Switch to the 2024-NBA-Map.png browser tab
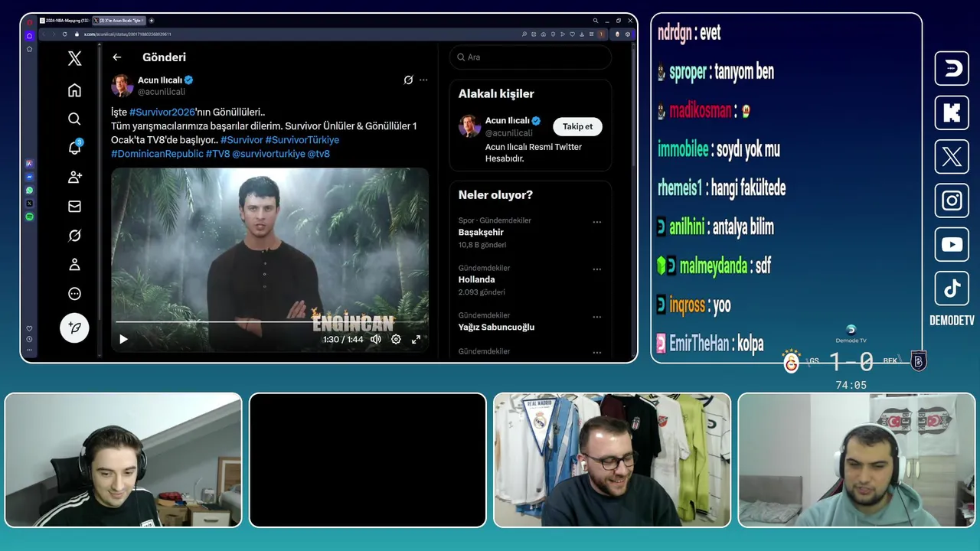 pos(64,21)
